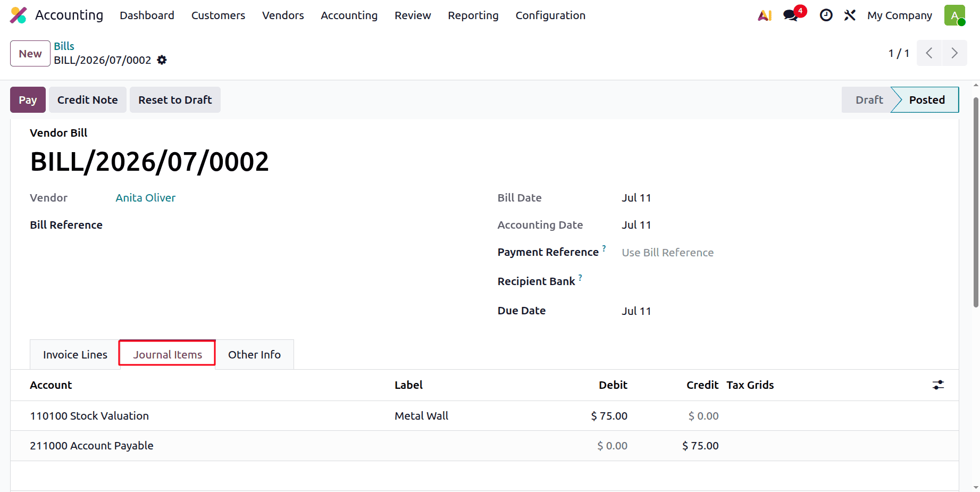Open the Customers menu

[218, 15]
